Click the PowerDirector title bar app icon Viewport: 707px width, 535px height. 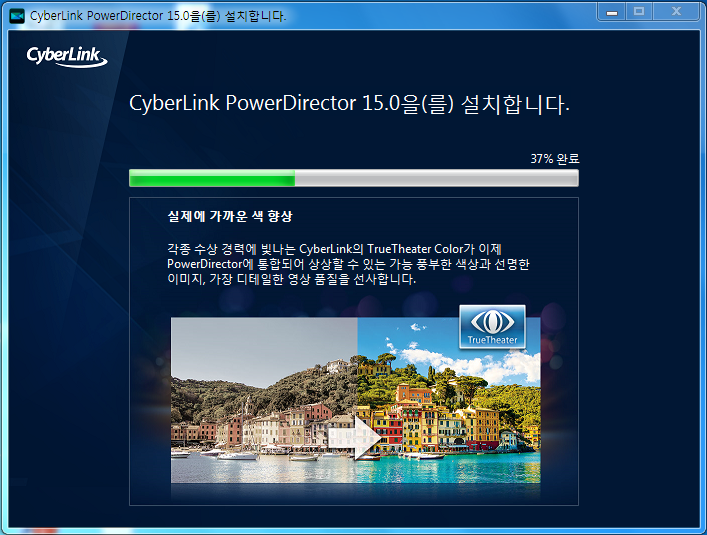coord(17,16)
